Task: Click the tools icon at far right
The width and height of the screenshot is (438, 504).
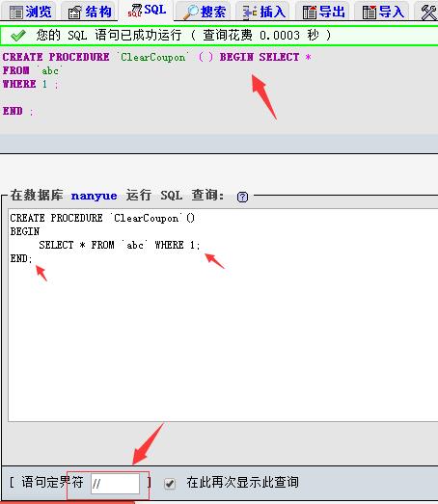Action: click(x=429, y=13)
